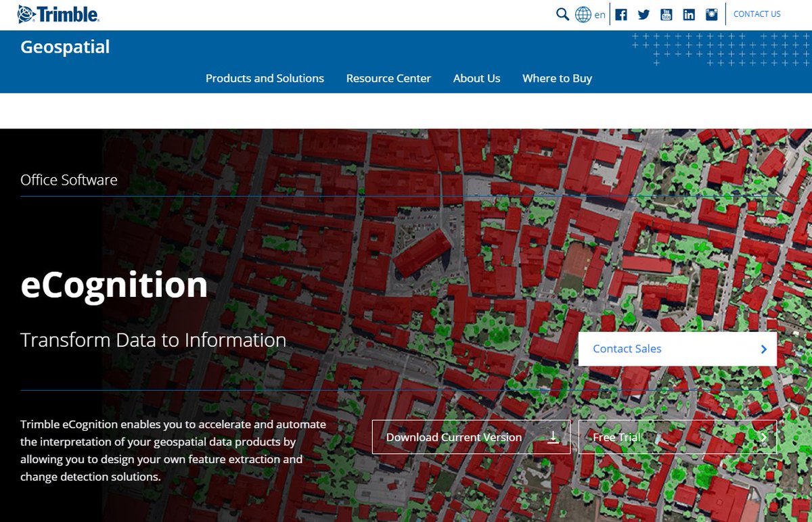Expand the Products and Solutions menu
This screenshot has width=812, height=522.
264,78
